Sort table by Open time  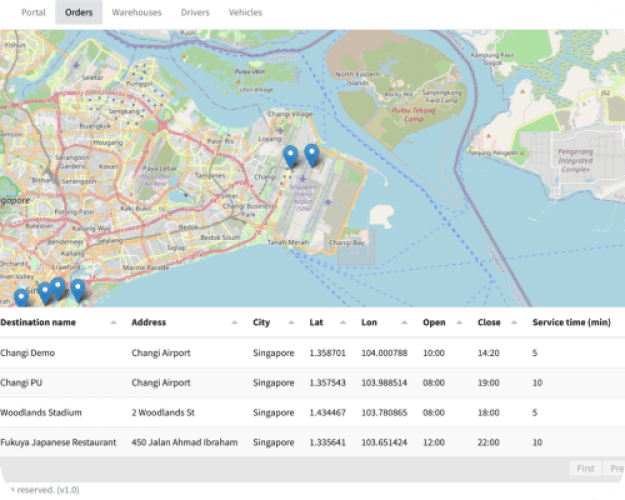pos(442,322)
